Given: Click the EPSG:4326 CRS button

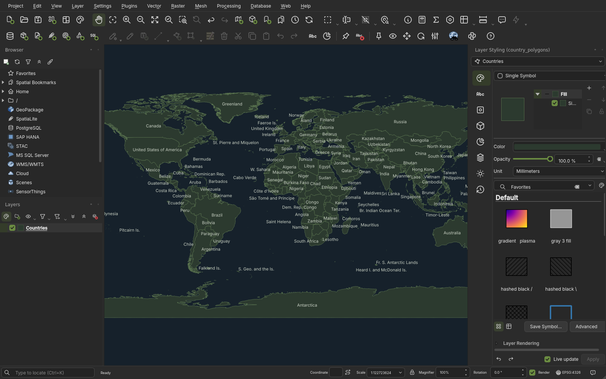Looking at the screenshot, I should tap(568, 372).
